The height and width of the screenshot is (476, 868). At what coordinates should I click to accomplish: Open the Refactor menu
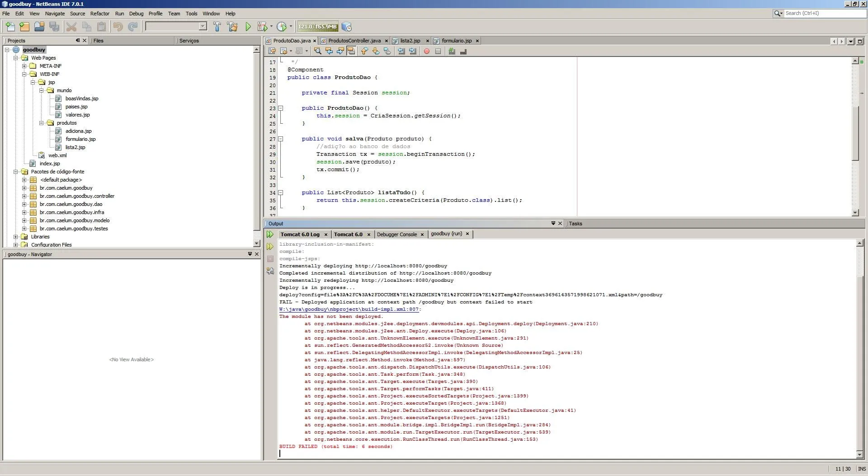click(x=99, y=14)
